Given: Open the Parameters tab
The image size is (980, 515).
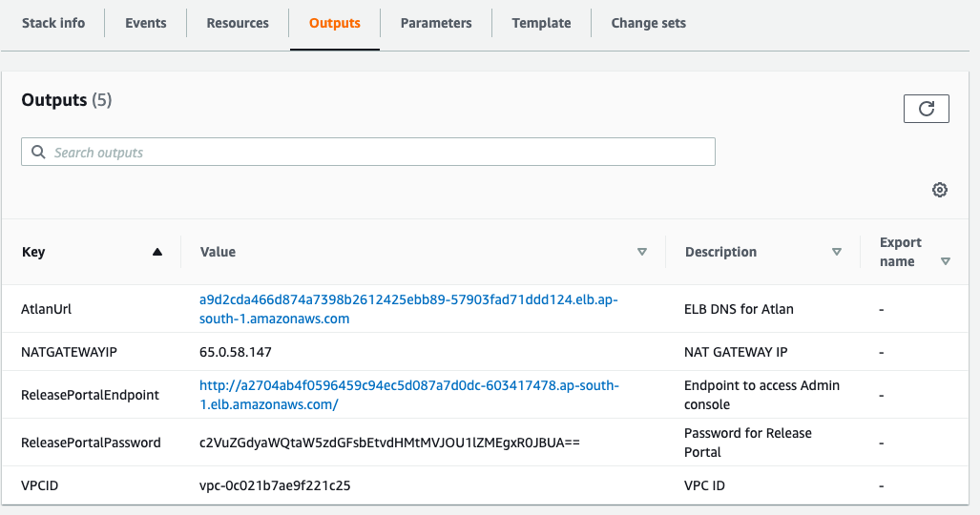Looking at the screenshot, I should pyautogui.click(x=436, y=23).
